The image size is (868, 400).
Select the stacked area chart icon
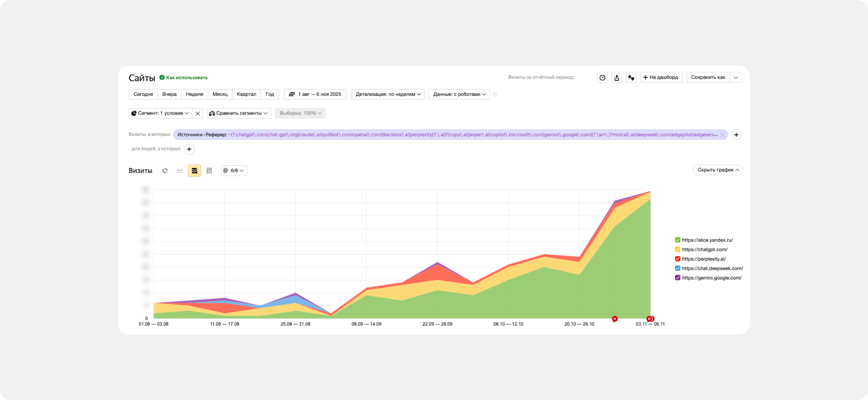[194, 171]
